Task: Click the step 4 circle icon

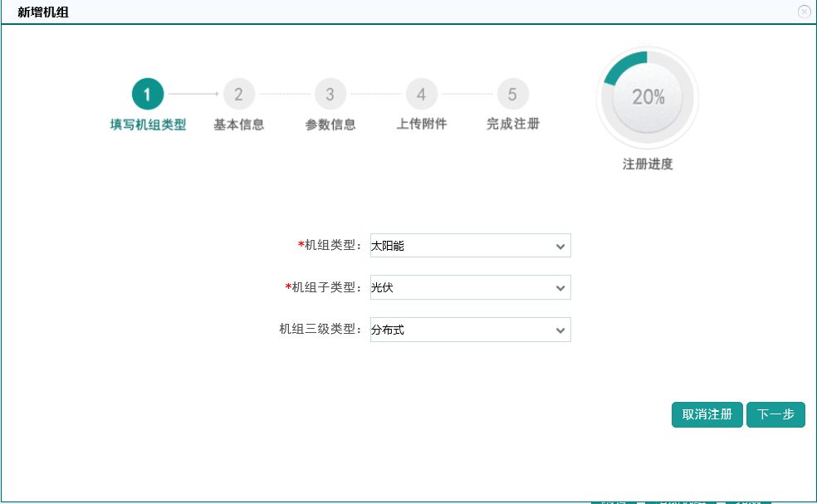Action: 422,95
